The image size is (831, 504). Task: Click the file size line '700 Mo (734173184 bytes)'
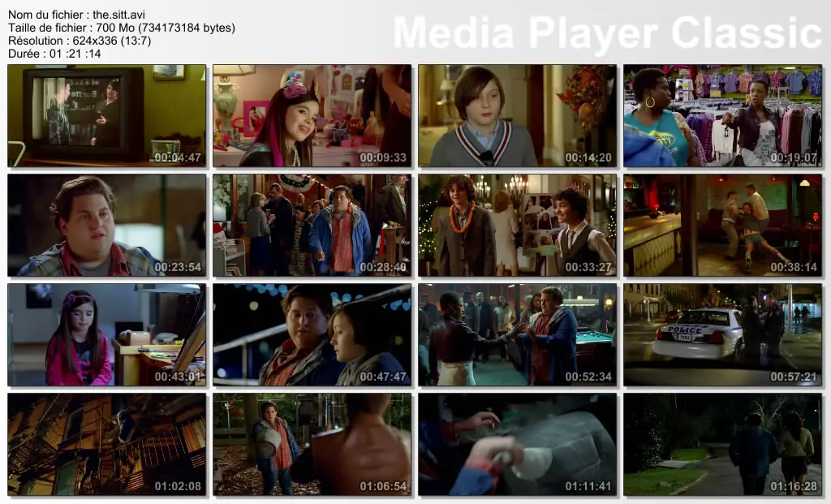[166, 28]
